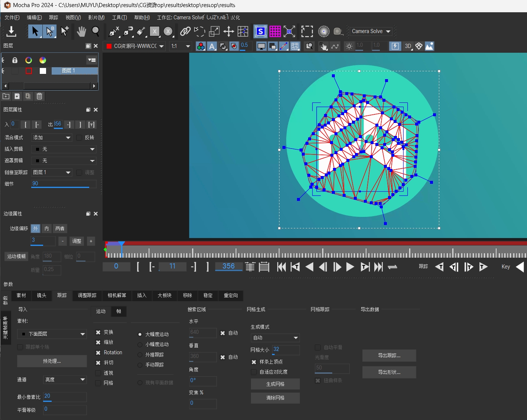The height and width of the screenshot is (420, 527).
Task: Select the Move four-arrow tool
Action: click(229, 32)
